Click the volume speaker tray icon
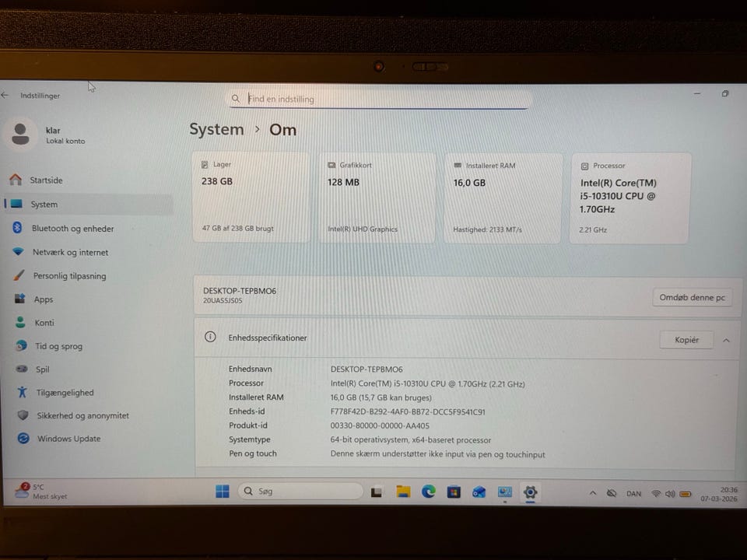This screenshot has width=747, height=560. [x=670, y=494]
